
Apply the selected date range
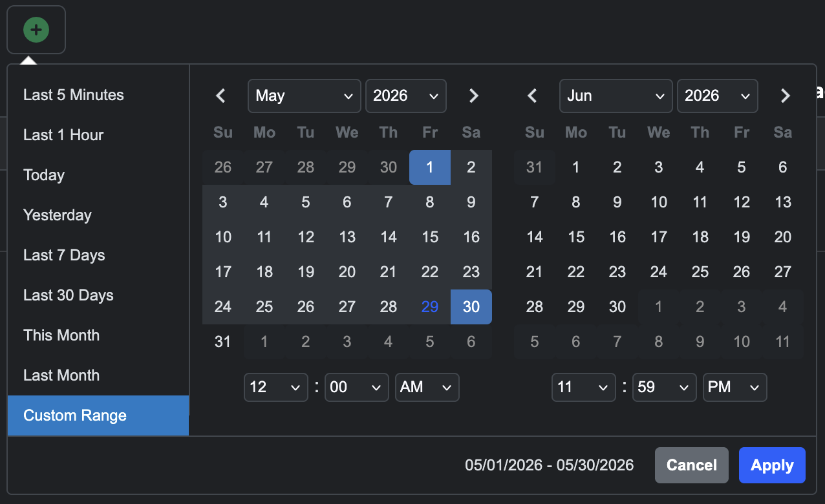(772, 465)
